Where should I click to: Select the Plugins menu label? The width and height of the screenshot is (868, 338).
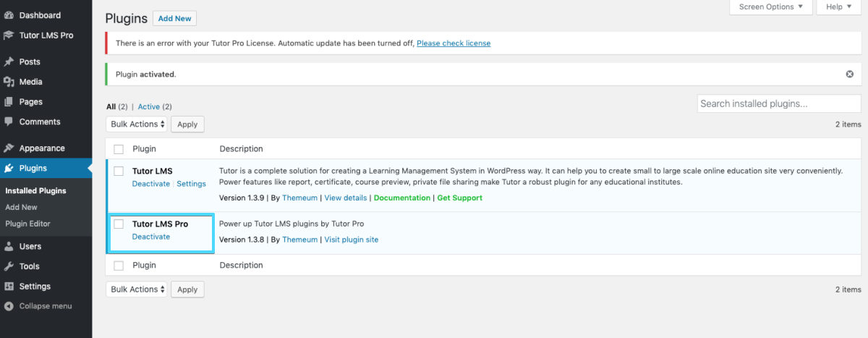[33, 169]
